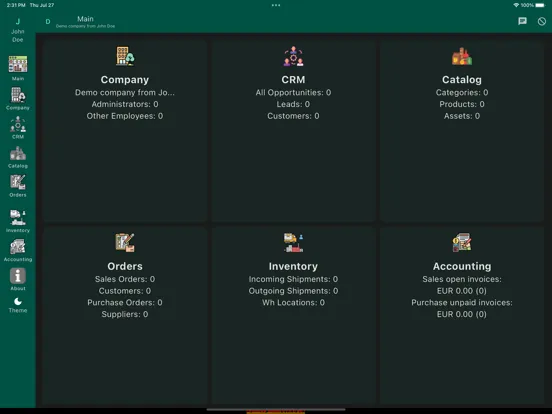
Task: Go to CRM in sidebar
Action: [x=18, y=127]
